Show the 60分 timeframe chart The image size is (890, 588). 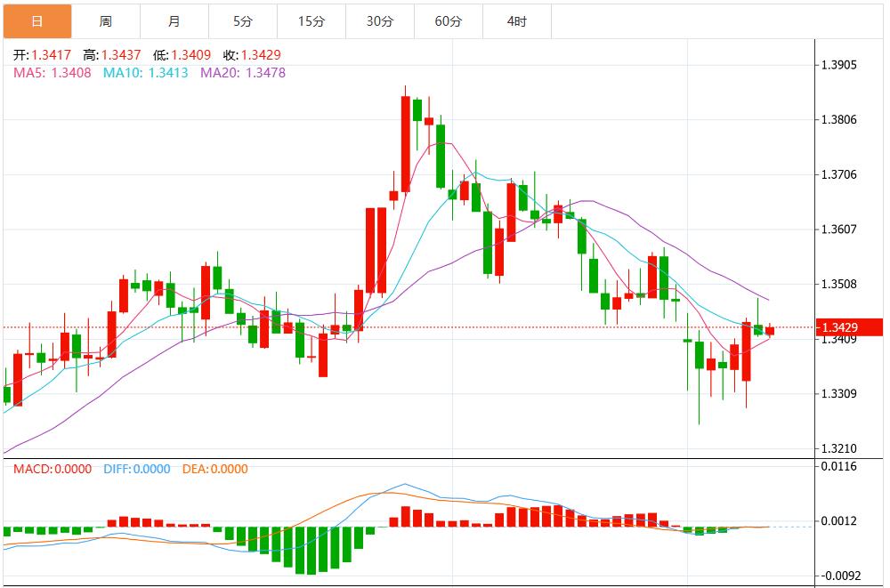[x=449, y=20]
